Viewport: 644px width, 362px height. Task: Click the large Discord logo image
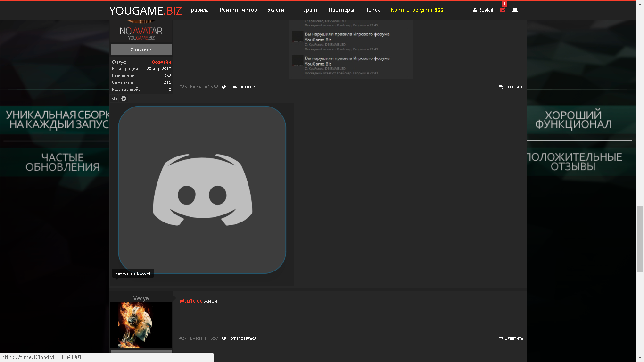pos(202,189)
